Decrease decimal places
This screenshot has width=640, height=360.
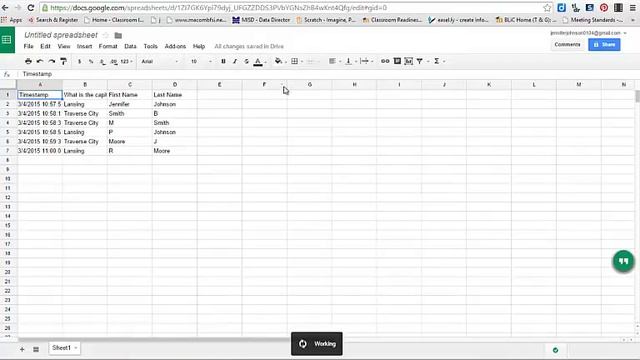(102, 61)
